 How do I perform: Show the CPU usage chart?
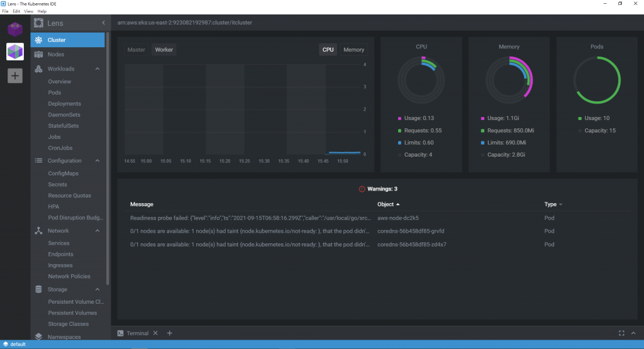pos(328,50)
